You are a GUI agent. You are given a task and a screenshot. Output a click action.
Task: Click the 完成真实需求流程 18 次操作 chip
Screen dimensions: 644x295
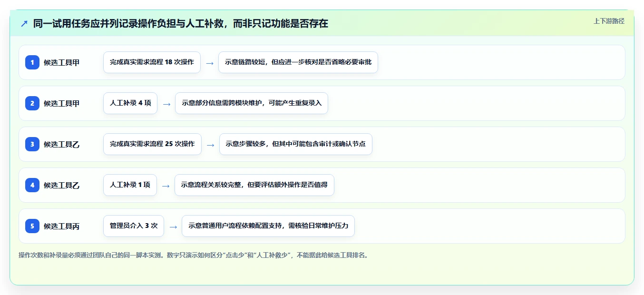pyautogui.click(x=152, y=62)
